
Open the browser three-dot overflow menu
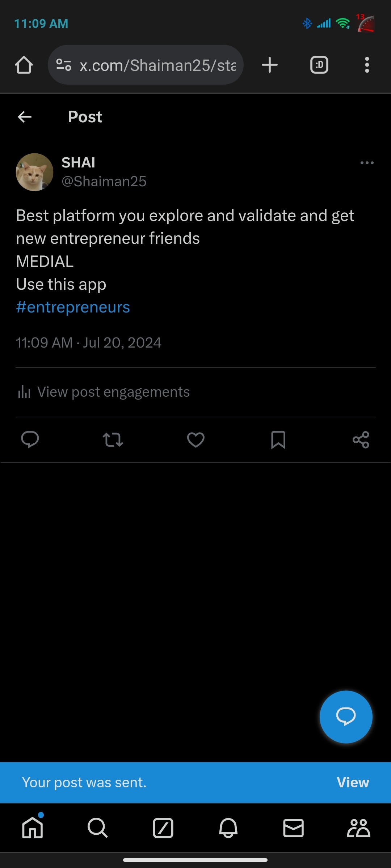[x=367, y=65]
